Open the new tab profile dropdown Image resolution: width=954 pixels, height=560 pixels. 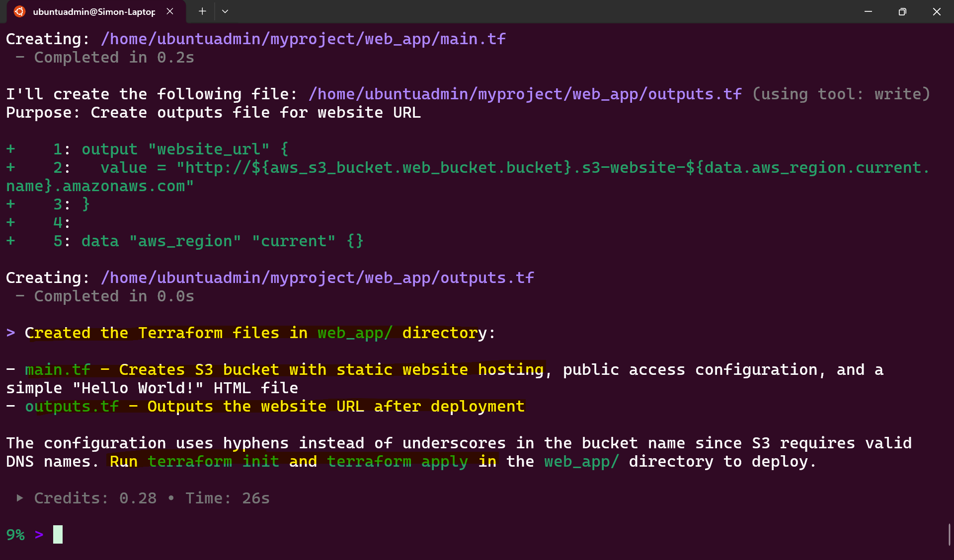(x=225, y=11)
